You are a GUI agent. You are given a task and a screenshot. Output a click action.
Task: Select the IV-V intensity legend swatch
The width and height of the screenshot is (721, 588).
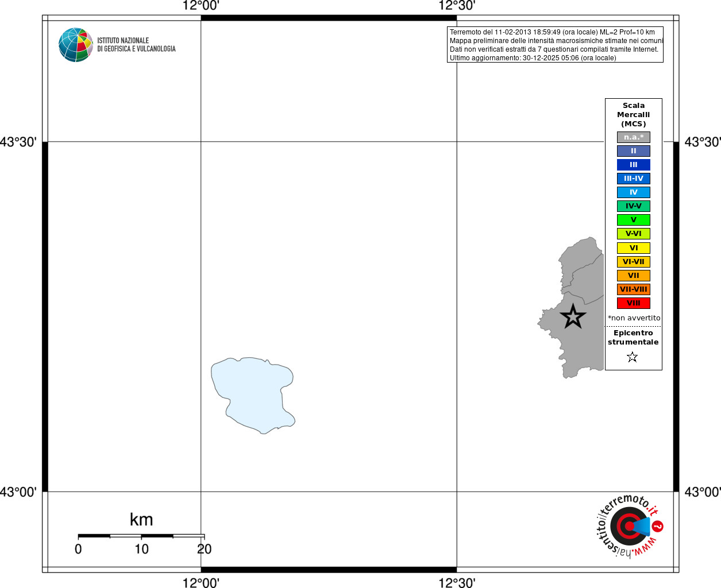[634, 206]
